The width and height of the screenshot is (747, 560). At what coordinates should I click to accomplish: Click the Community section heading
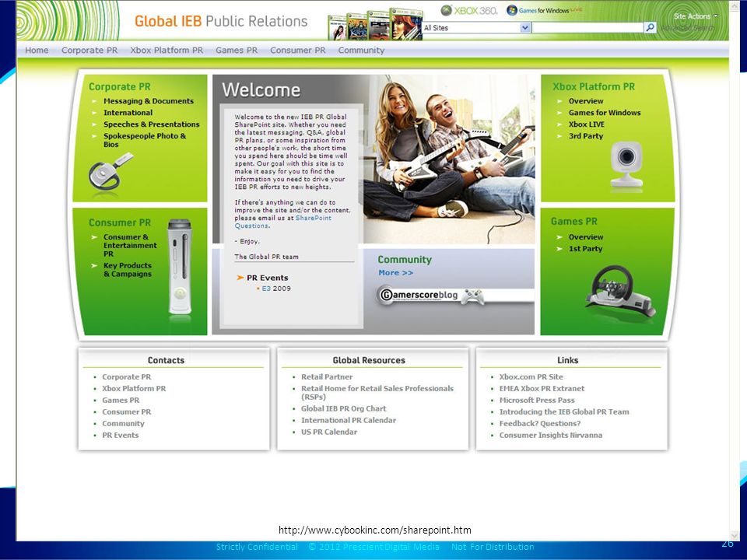405,260
